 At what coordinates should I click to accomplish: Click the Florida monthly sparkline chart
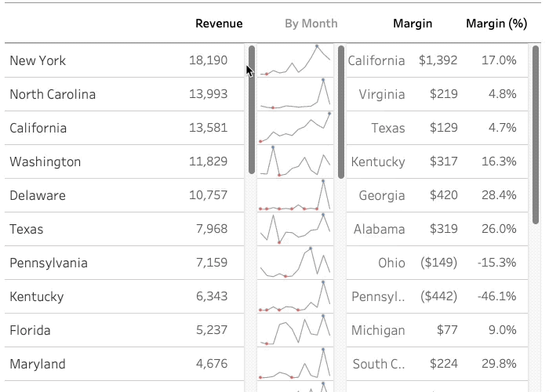[295, 330]
